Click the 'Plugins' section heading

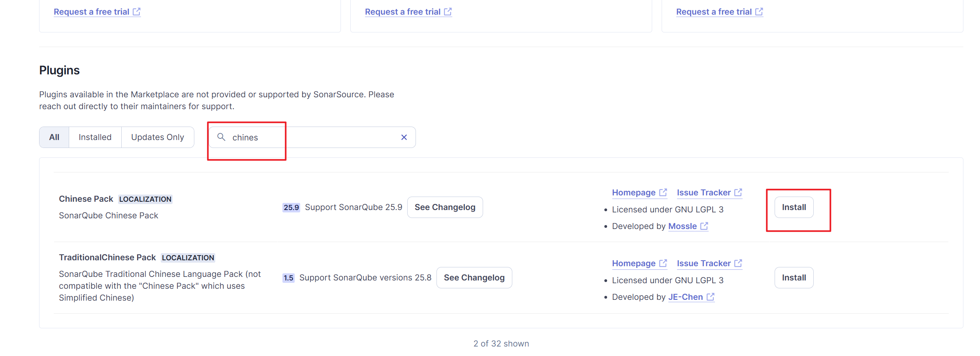[x=59, y=70]
